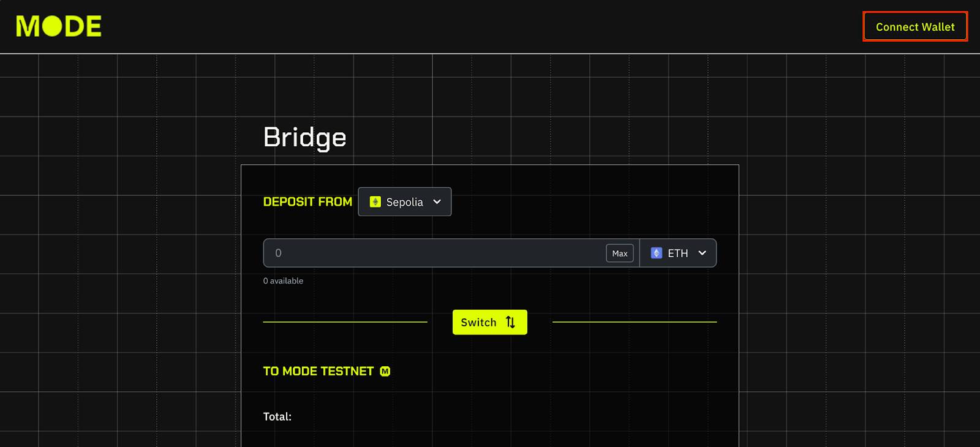
Task: Click the Mode Testnet M icon
Action: click(x=385, y=371)
